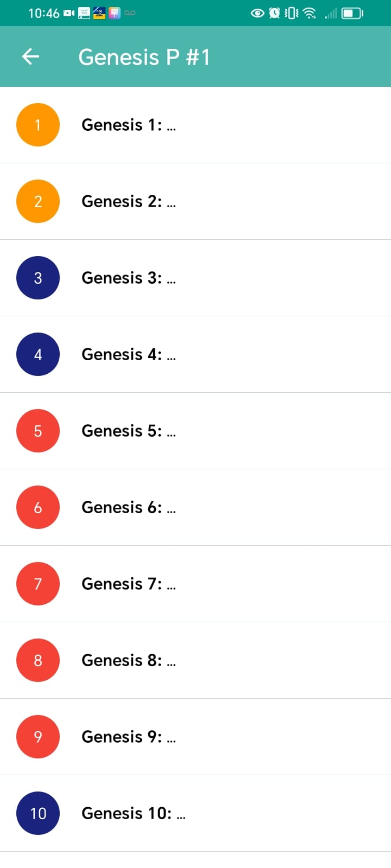Tap the red circle numbered 7
The height and width of the screenshot is (868, 391).
click(x=38, y=584)
